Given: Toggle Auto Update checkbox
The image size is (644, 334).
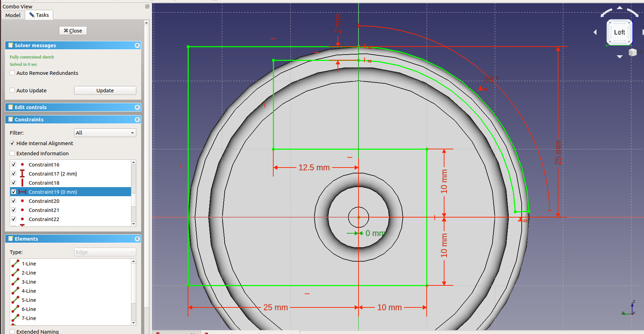Looking at the screenshot, I should coord(13,91).
